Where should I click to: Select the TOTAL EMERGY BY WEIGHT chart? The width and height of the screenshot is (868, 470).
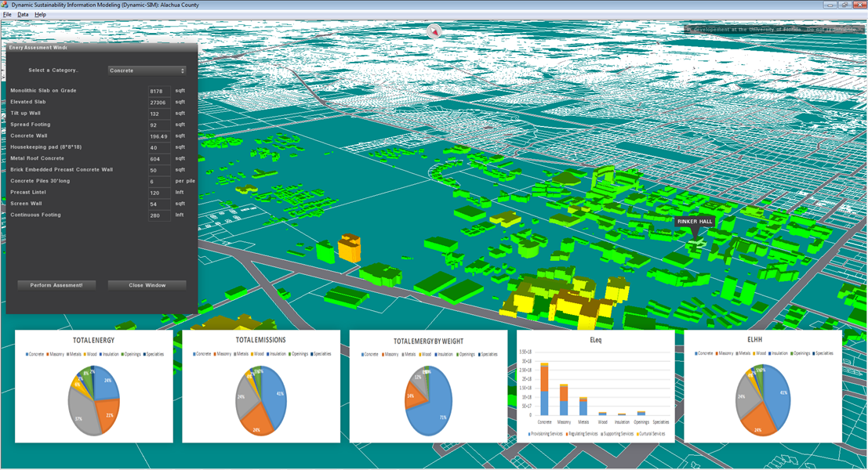coord(428,386)
